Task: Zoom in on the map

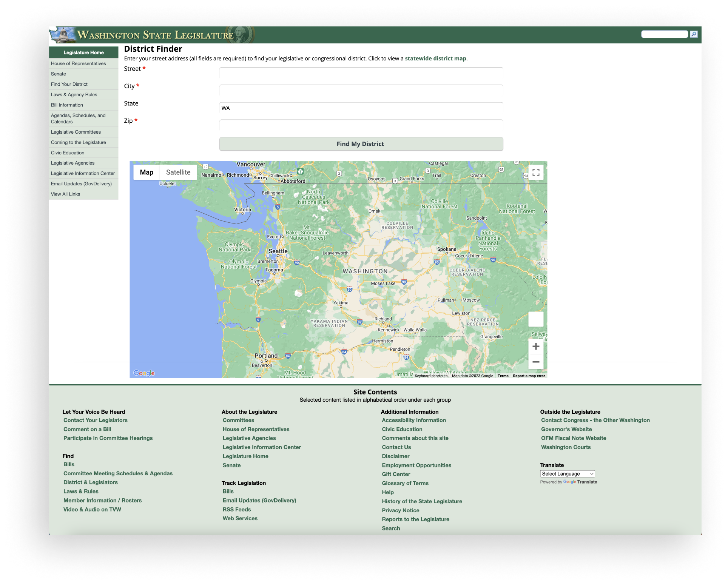Action: [535, 346]
